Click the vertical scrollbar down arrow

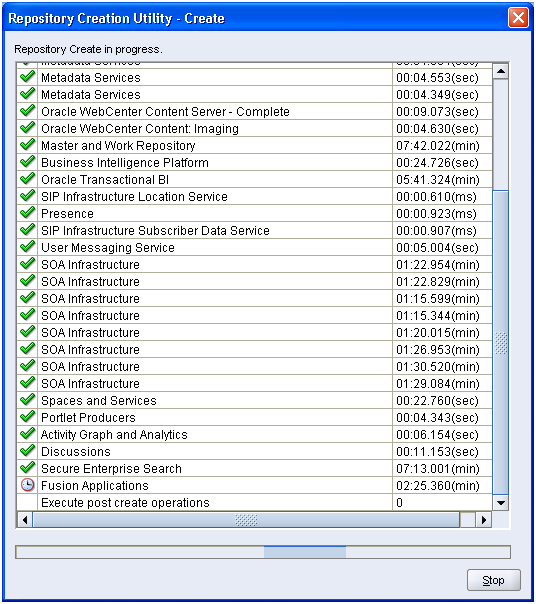501,503
